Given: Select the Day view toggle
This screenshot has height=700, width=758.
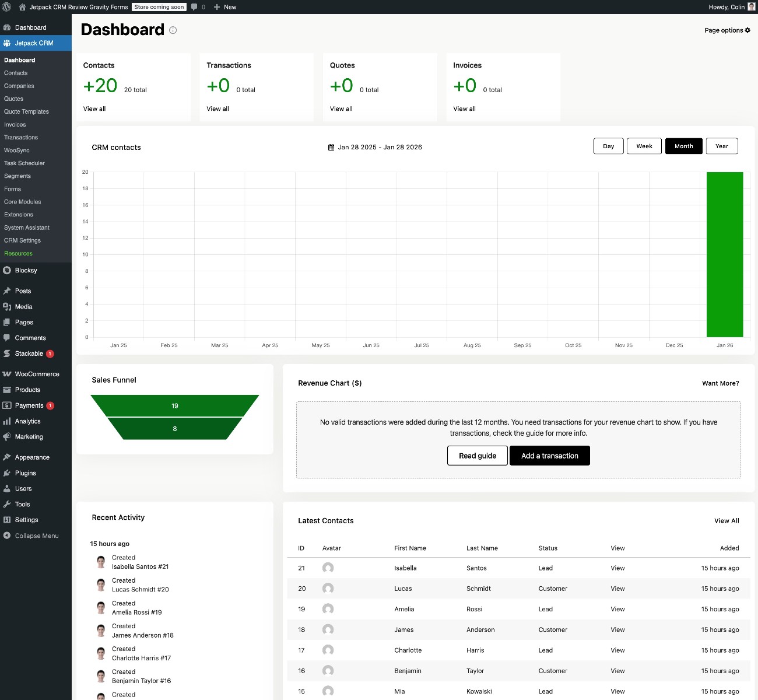Looking at the screenshot, I should (x=608, y=146).
